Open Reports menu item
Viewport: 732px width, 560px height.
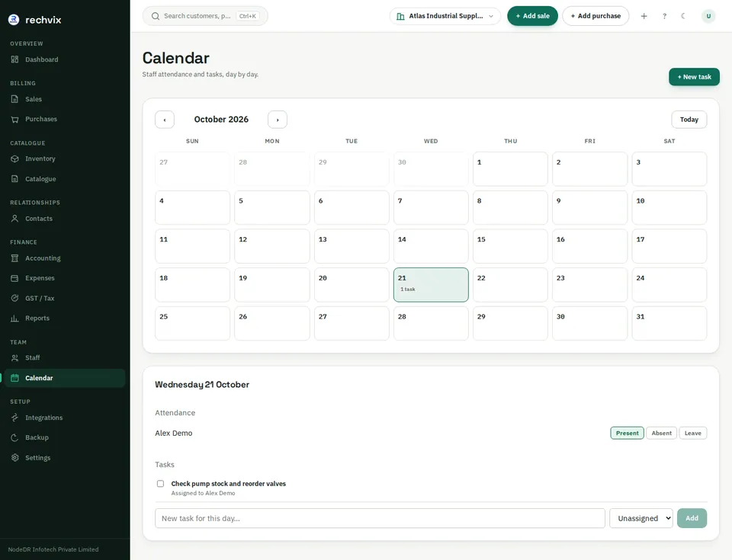(x=64, y=318)
